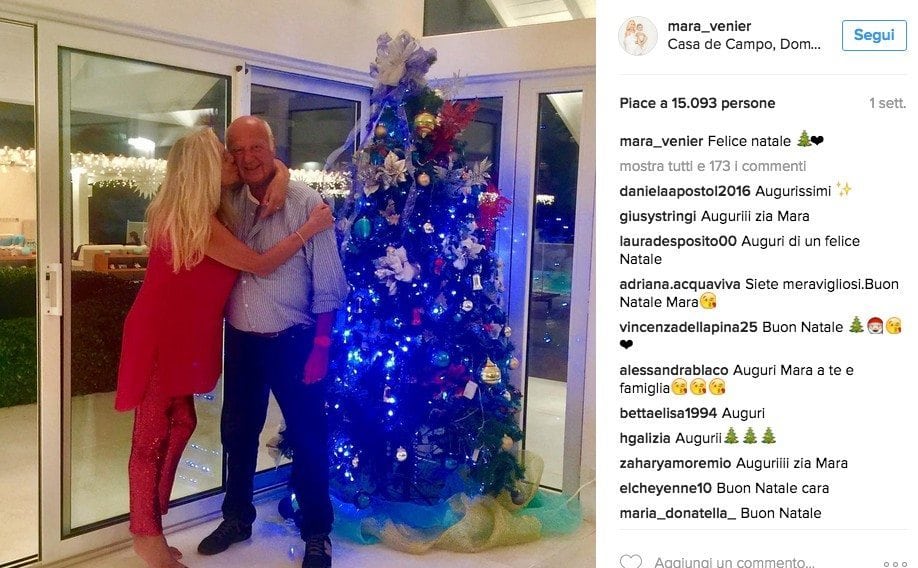This screenshot has height=568, width=918.
Task: View list of 15.093 people who liked
Action: tap(697, 104)
